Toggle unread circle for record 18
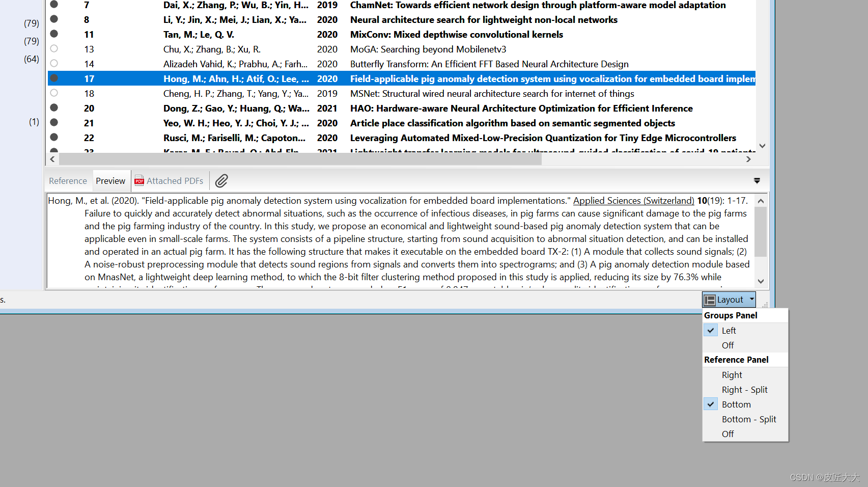Image resolution: width=868 pixels, height=487 pixels. point(54,93)
